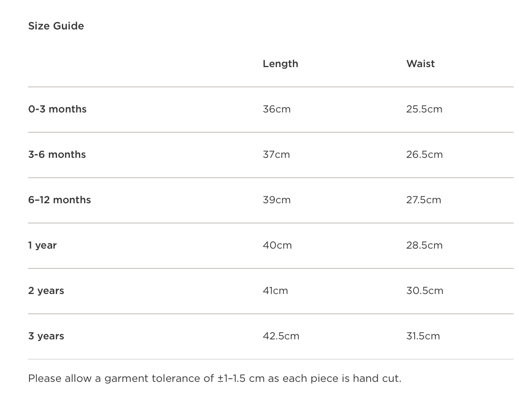Viewport: 519px width, 420px height.
Task: Select the 3 years row label
Action: coord(46,336)
